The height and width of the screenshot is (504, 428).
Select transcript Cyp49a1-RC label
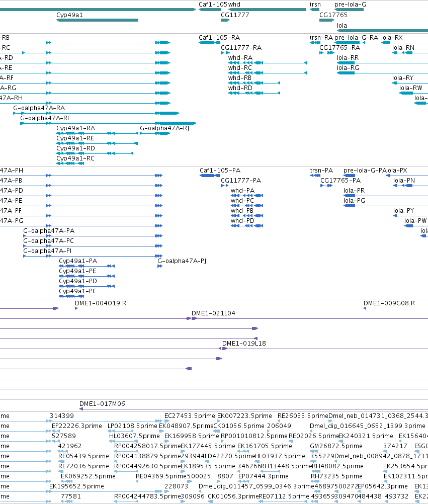[75, 158]
